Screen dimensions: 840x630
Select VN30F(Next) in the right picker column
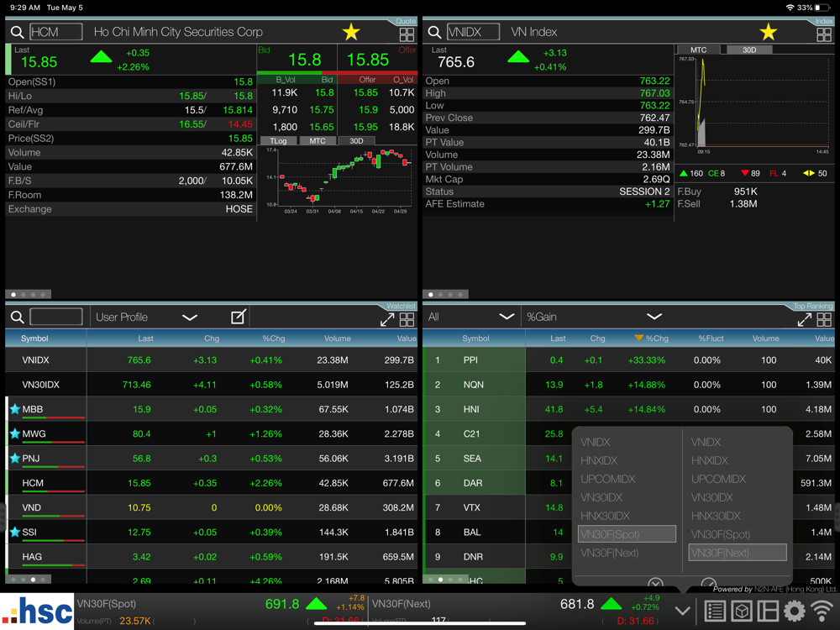click(x=738, y=553)
